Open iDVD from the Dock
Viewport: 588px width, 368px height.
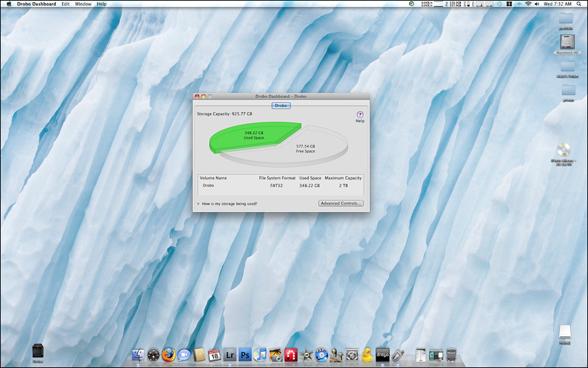pos(322,355)
